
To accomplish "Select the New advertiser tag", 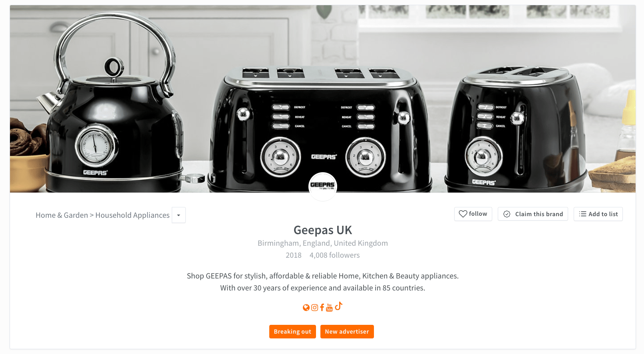I will coord(347,332).
